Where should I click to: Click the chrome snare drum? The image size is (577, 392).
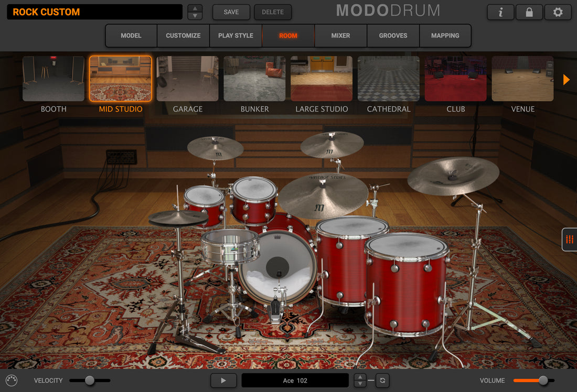pos(230,246)
